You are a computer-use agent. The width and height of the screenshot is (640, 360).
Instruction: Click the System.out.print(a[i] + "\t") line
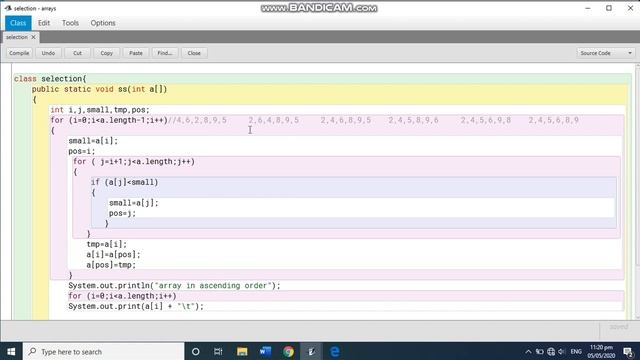(136, 306)
